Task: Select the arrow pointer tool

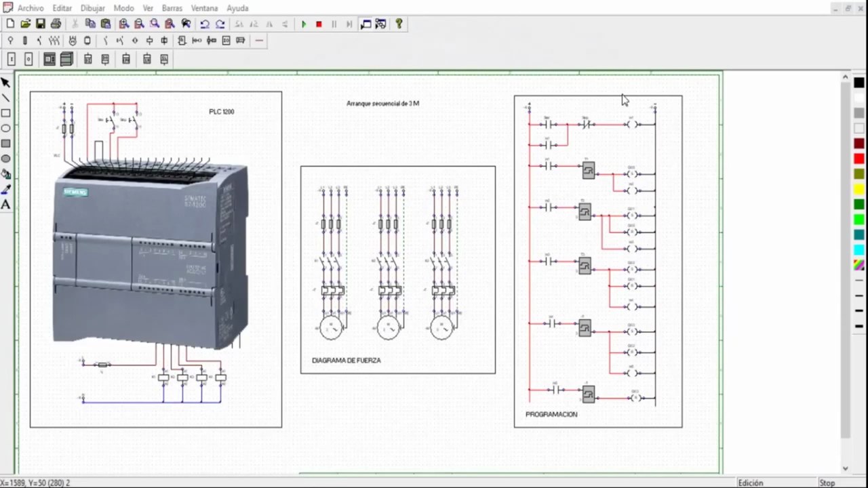Action: coord(5,83)
